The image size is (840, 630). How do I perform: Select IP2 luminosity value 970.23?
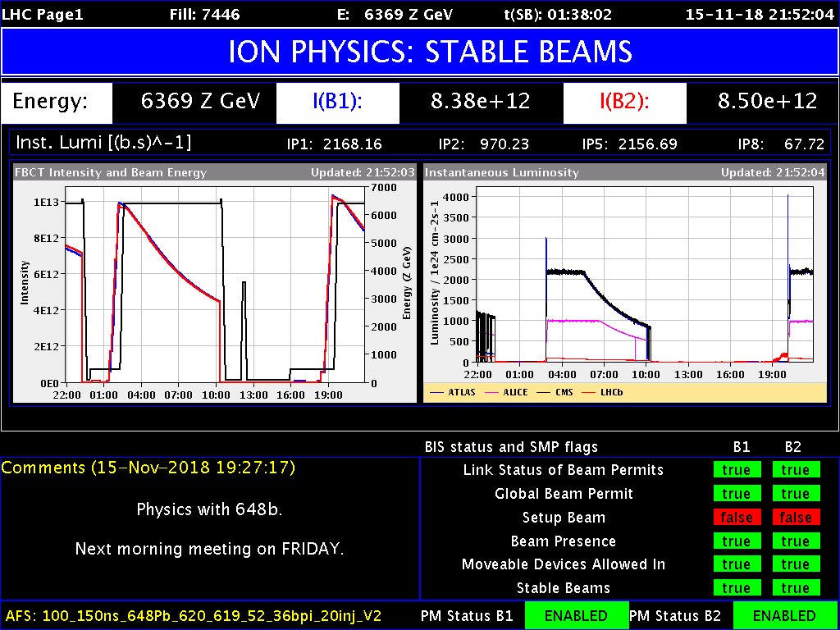[x=503, y=144]
